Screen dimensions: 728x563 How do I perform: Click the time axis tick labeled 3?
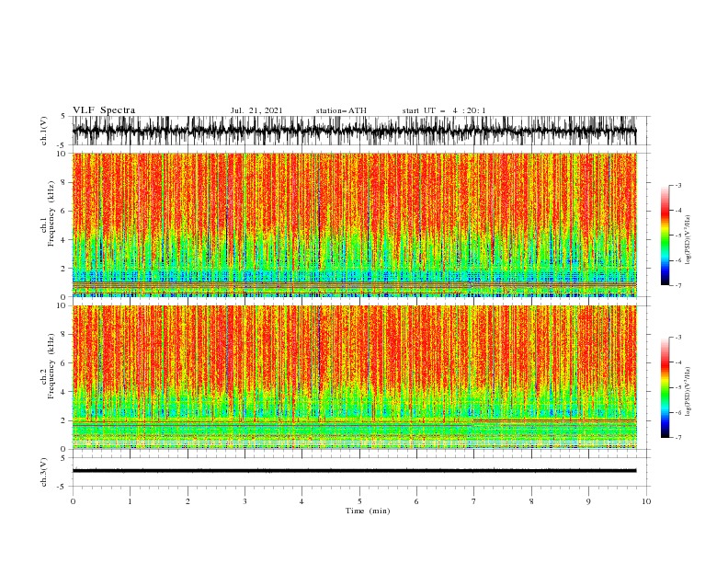245,501
